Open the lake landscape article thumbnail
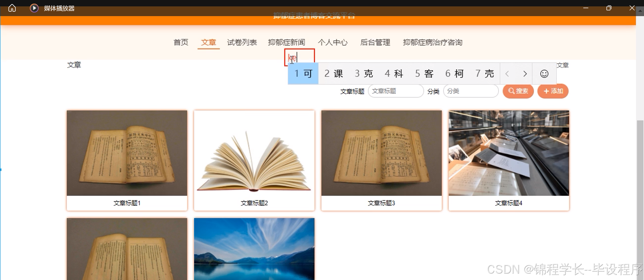 pyautogui.click(x=254, y=249)
